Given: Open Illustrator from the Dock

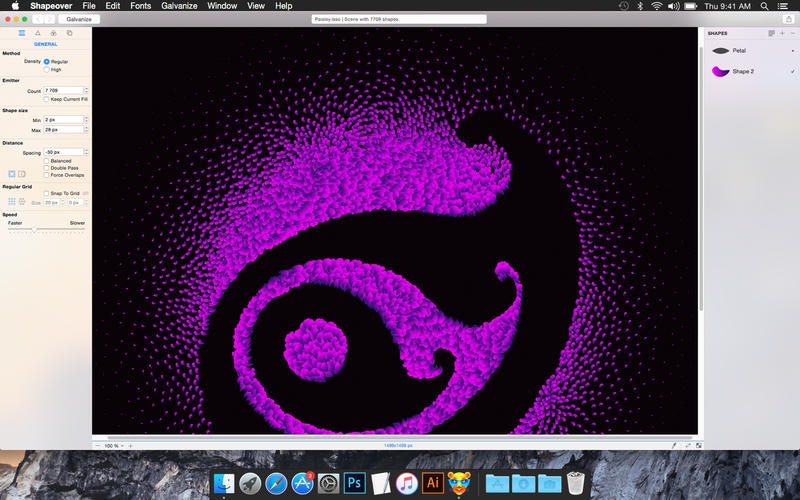Looking at the screenshot, I should point(433,483).
